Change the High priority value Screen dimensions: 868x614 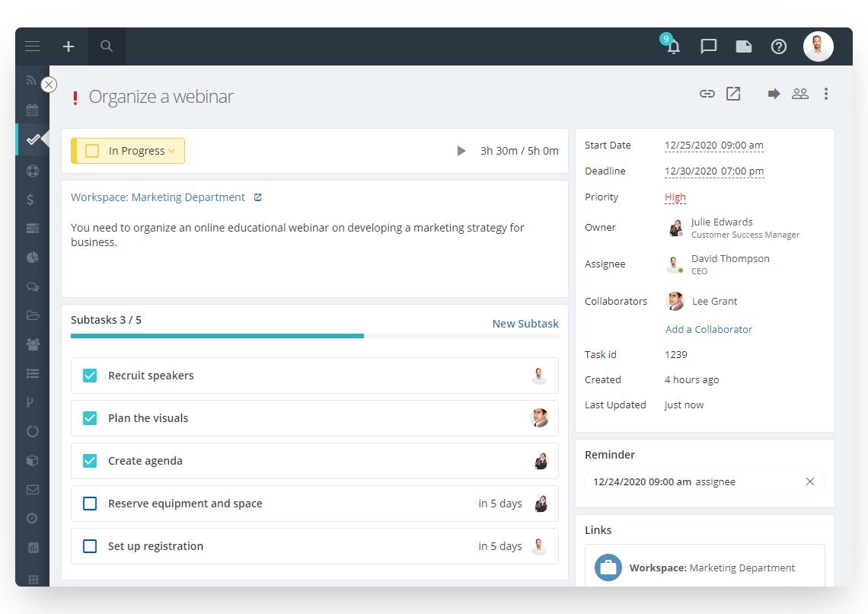click(675, 197)
